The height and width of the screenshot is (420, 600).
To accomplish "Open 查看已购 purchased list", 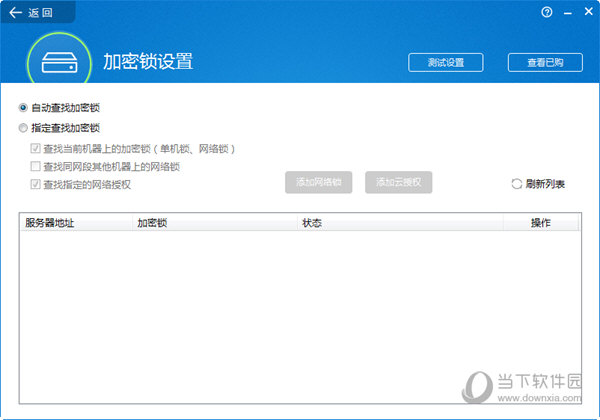I will click(545, 62).
